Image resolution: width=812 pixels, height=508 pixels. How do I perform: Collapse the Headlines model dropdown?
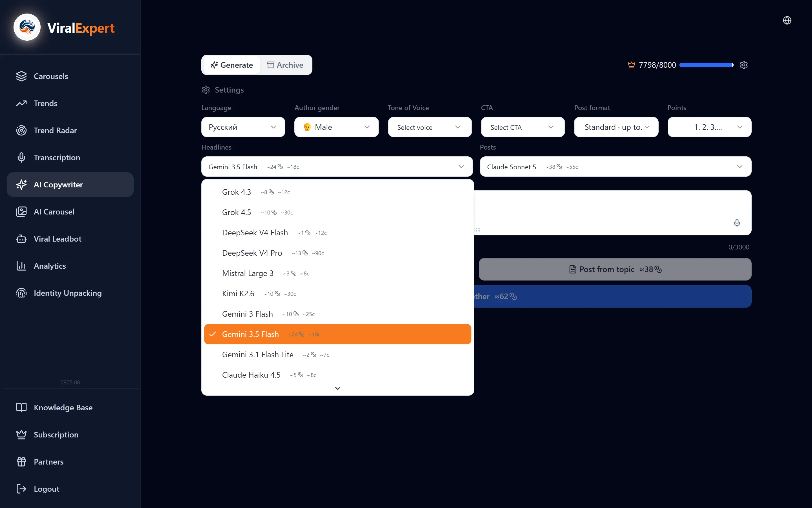[x=337, y=167]
